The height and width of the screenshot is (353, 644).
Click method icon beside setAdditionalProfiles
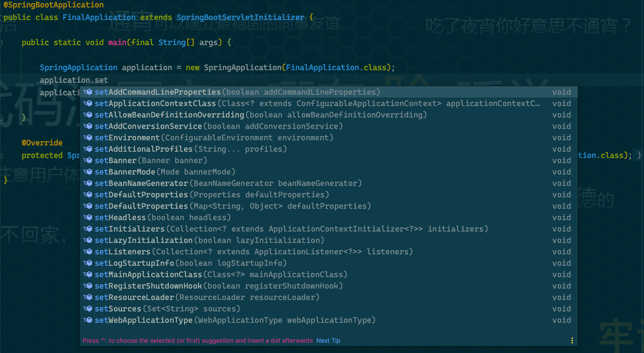point(88,149)
